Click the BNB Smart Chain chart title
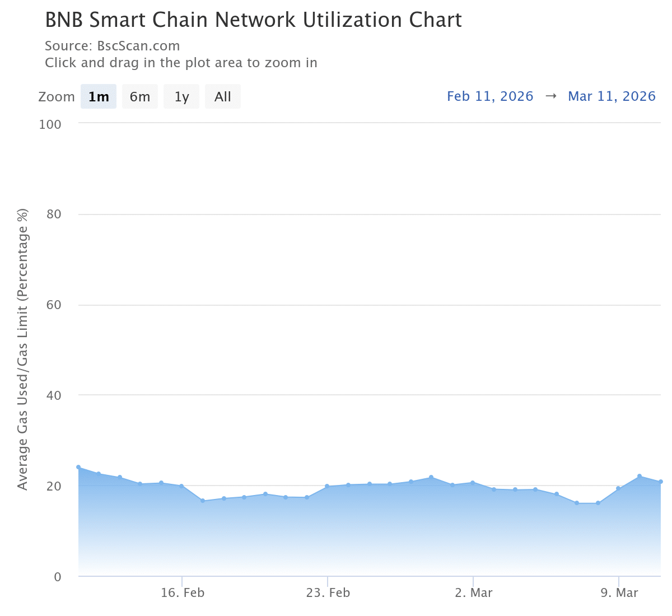 [x=253, y=20]
